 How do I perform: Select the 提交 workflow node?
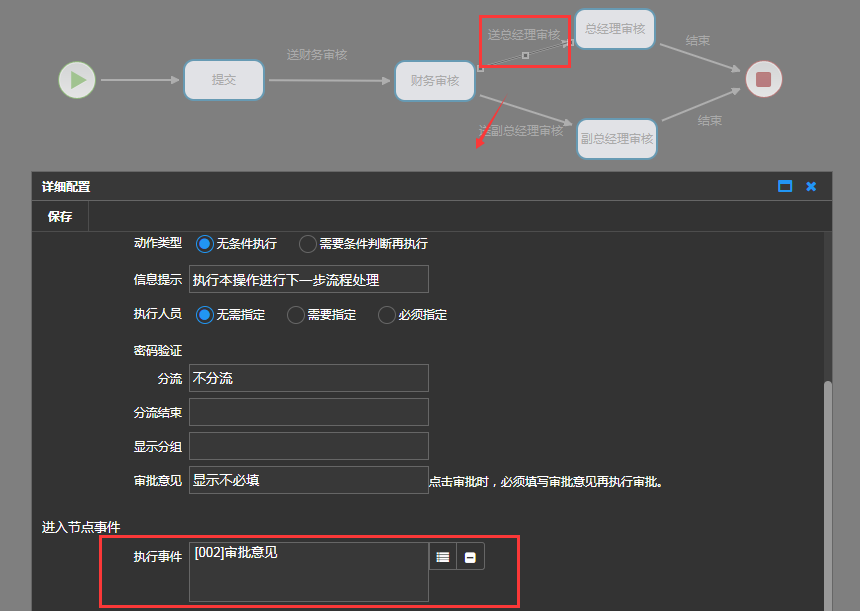[224, 80]
